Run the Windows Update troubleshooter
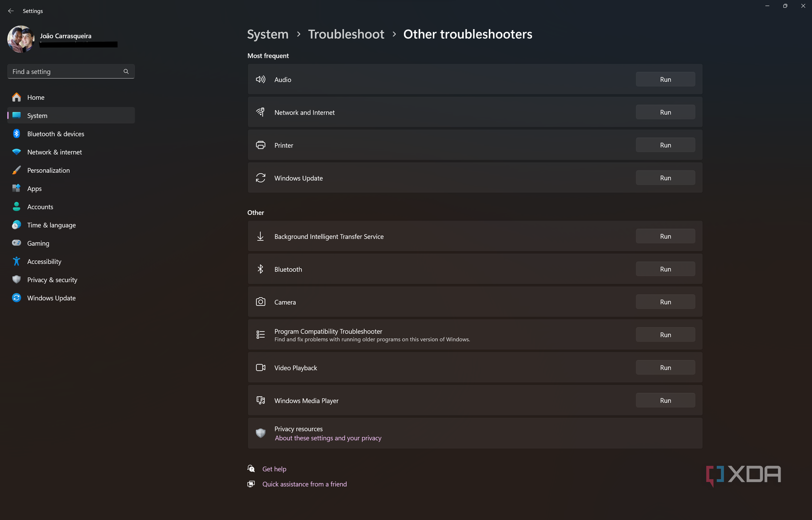The image size is (812, 520). (x=665, y=178)
